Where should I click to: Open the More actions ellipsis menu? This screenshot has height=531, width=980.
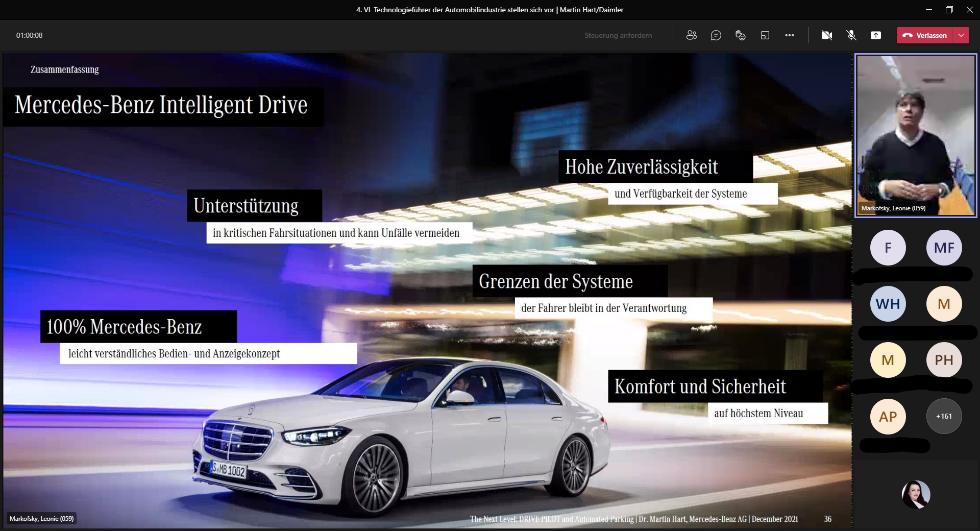(790, 35)
